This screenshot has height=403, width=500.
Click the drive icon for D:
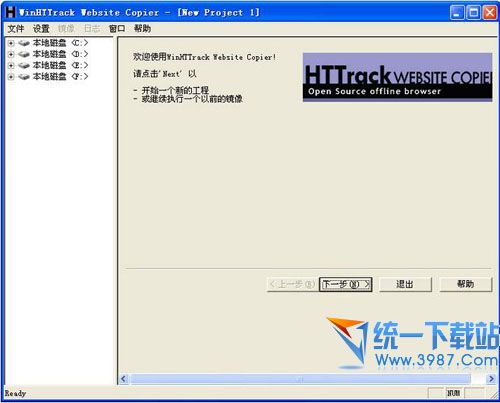click(x=24, y=54)
